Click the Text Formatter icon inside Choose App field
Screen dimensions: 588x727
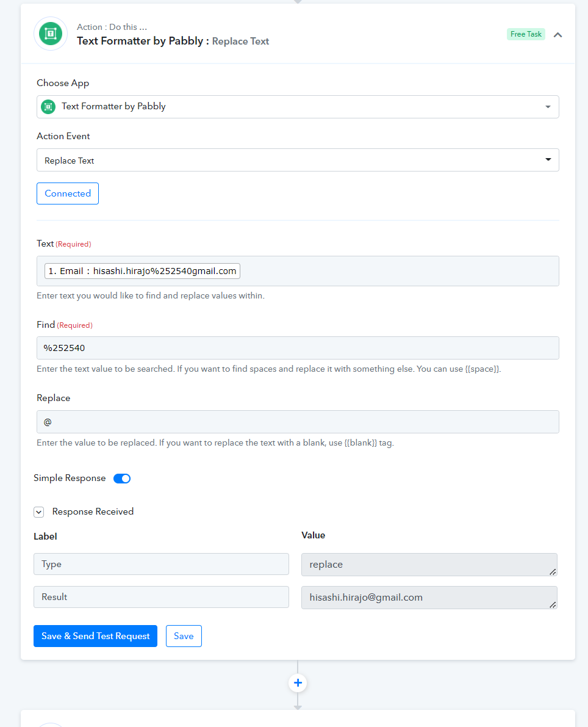(x=48, y=107)
